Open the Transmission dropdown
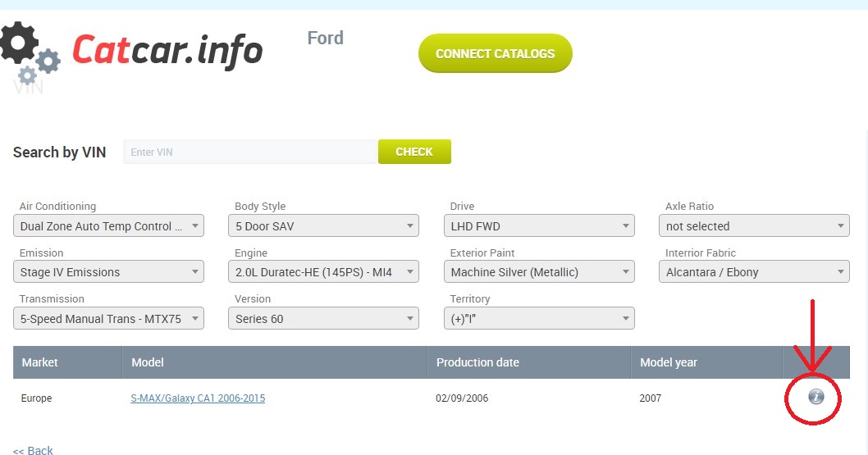This screenshot has height=455, width=868. coord(108,318)
